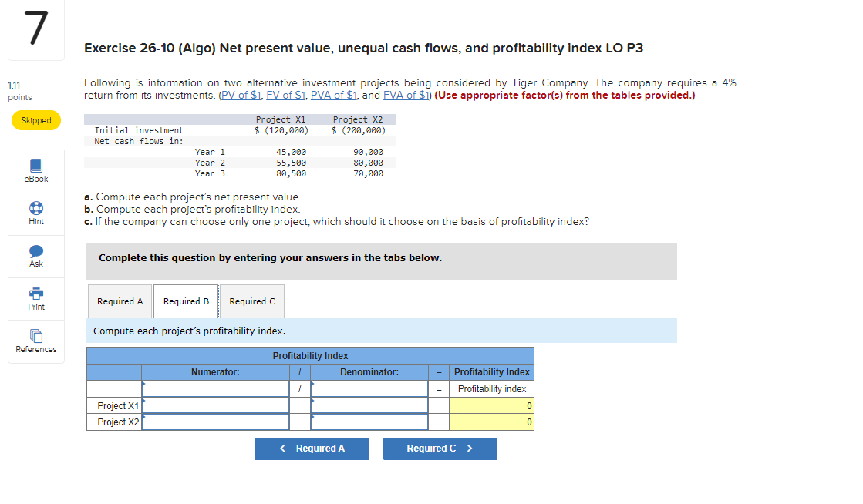
Task: Open the Ask a question feature
Action: [x=35, y=256]
